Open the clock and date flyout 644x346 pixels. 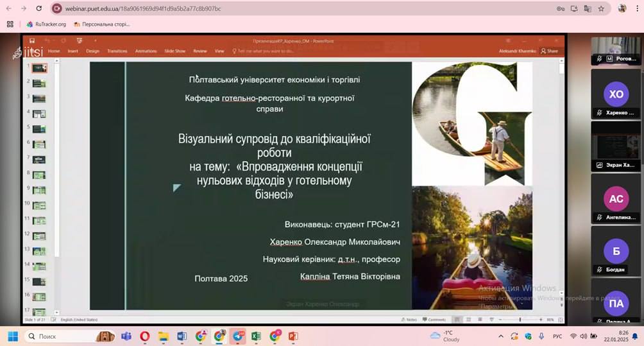coord(623,336)
